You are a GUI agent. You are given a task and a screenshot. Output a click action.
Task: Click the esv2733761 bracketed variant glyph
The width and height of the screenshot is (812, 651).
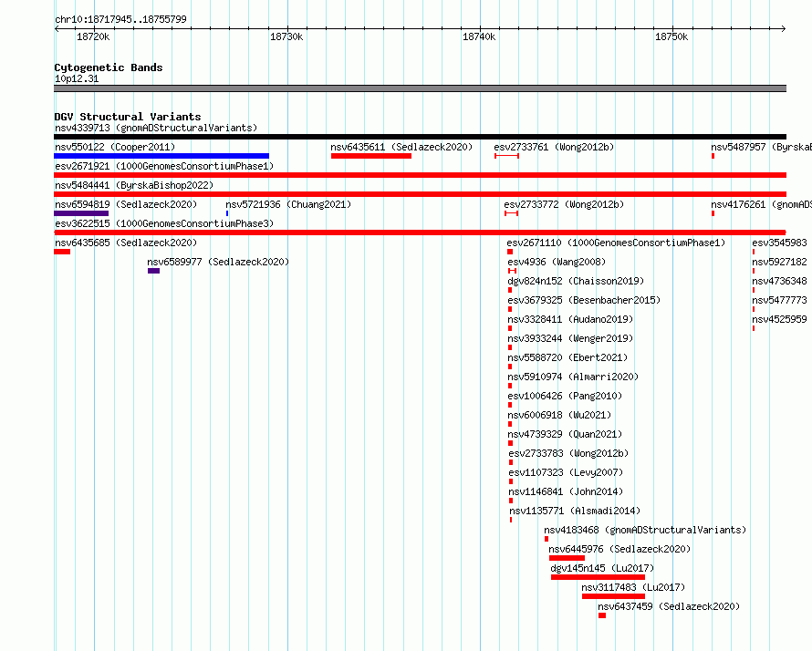(x=506, y=156)
